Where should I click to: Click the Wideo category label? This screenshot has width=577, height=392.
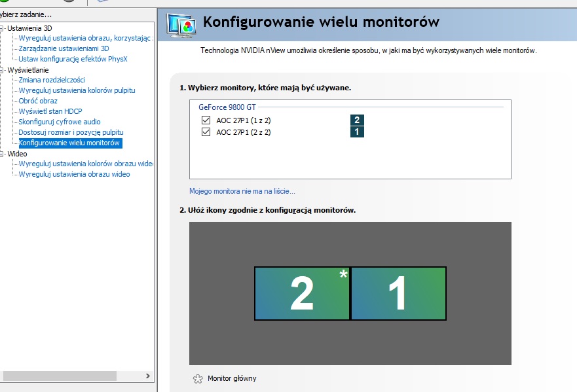coord(17,154)
